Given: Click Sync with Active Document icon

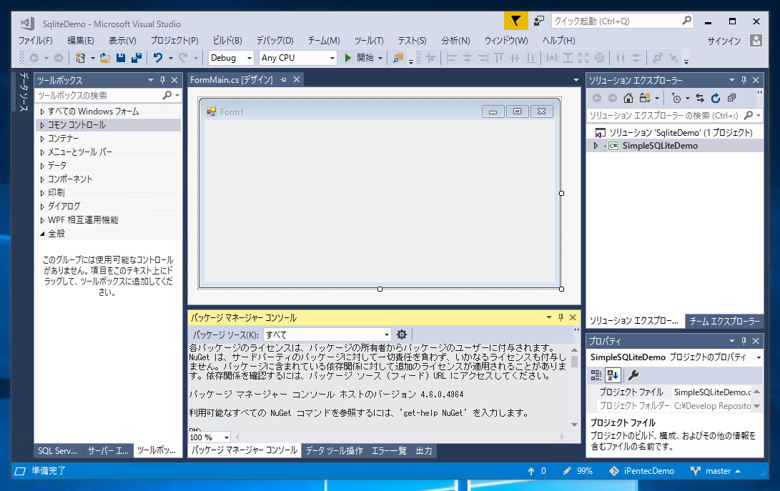Looking at the screenshot, I should pos(700,98).
